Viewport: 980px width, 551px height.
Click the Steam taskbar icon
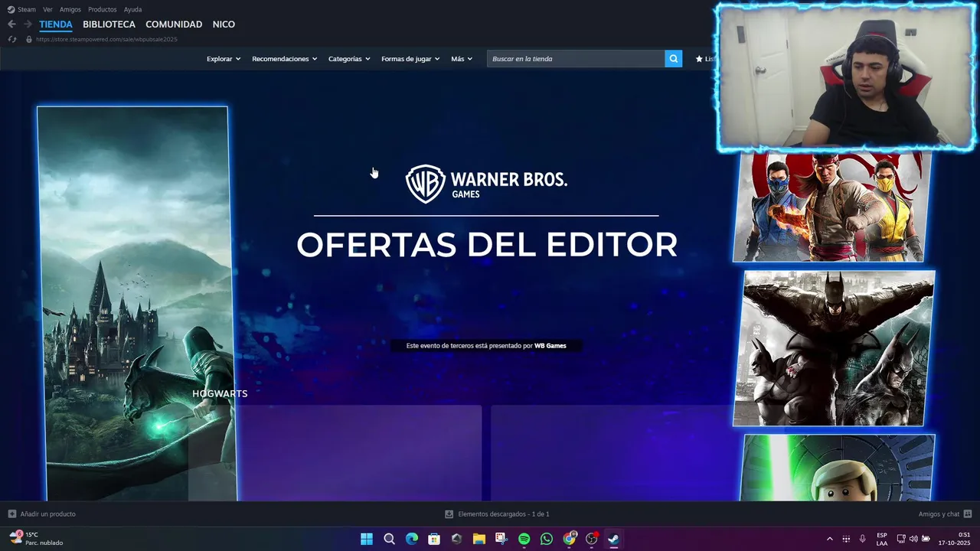pyautogui.click(x=613, y=539)
